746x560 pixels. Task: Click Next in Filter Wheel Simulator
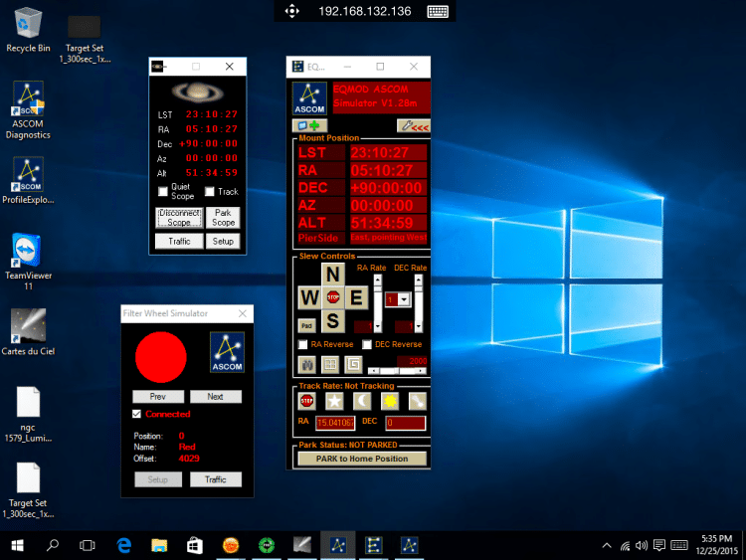coord(216,397)
